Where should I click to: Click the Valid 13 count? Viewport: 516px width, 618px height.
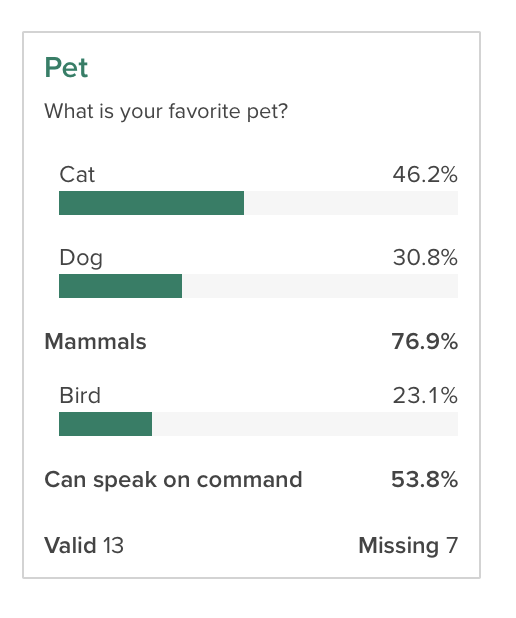tap(84, 545)
